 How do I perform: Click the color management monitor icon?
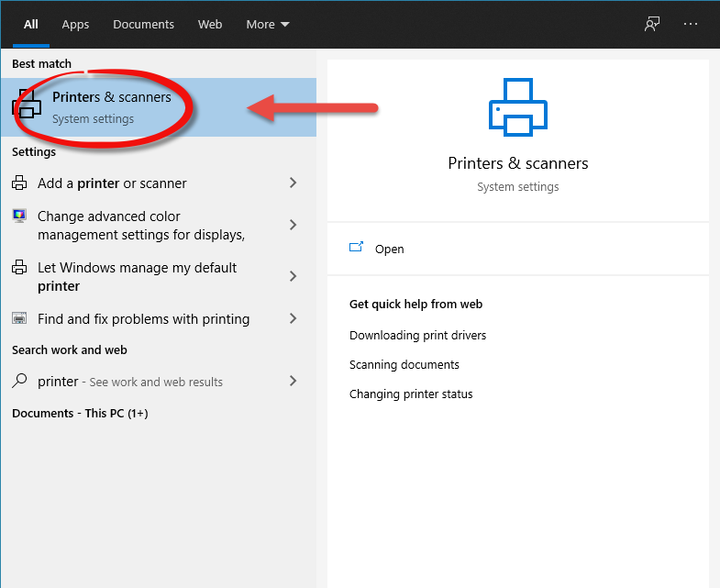[19, 216]
